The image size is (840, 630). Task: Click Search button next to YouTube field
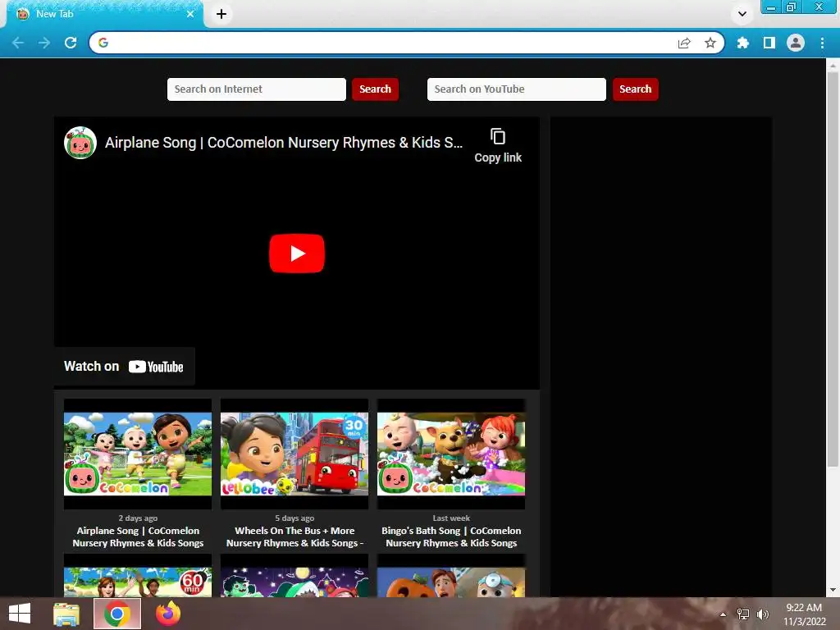click(636, 89)
